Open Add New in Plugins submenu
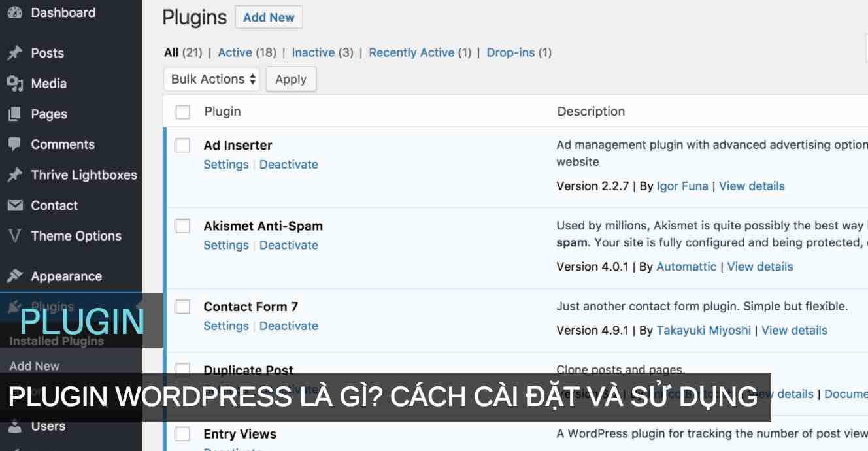Screen dimensions: 868x451 [x=35, y=366]
